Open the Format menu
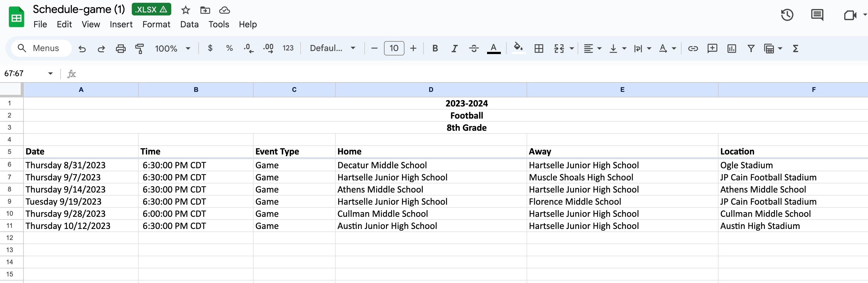Image resolution: width=868 pixels, height=283 pixels. pos(156,24)
